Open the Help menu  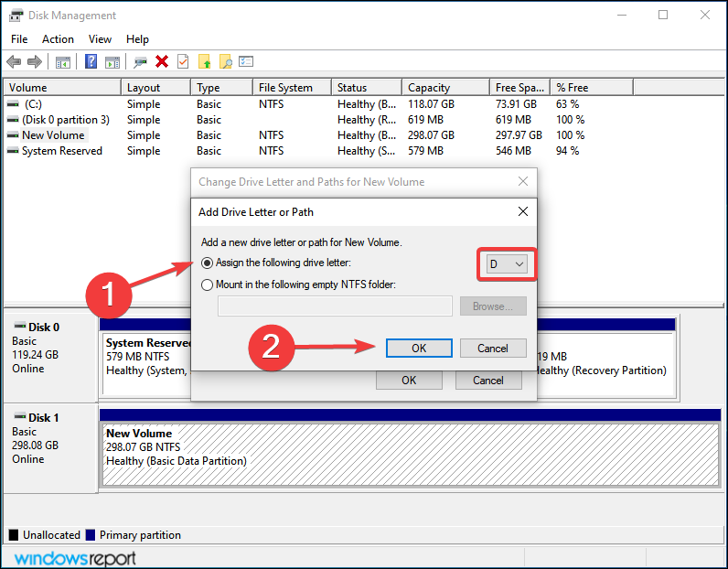click(137, 39)
